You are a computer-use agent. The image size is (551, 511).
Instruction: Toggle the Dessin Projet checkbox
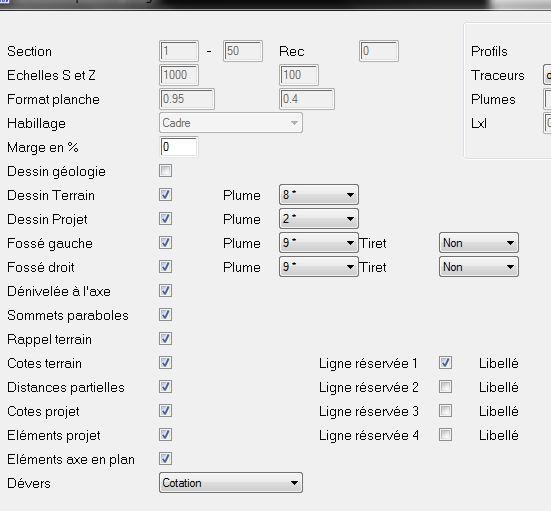pyautogui.click(x=165, y=219)
